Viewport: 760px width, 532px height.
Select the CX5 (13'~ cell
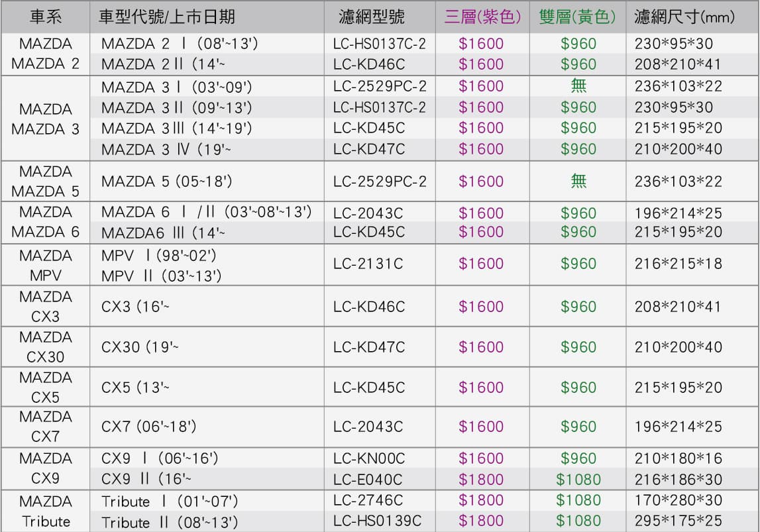135,388
